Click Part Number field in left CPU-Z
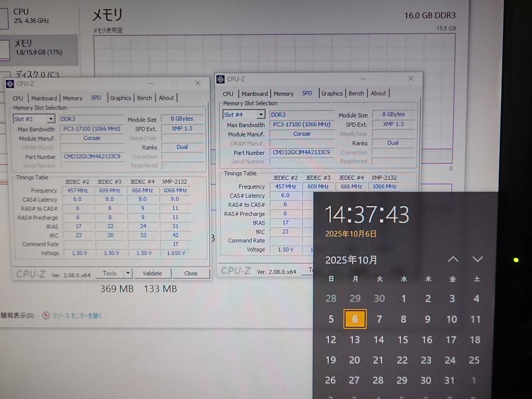The height and width of the screenshot is (399, 532). click(x=93, y=156)
